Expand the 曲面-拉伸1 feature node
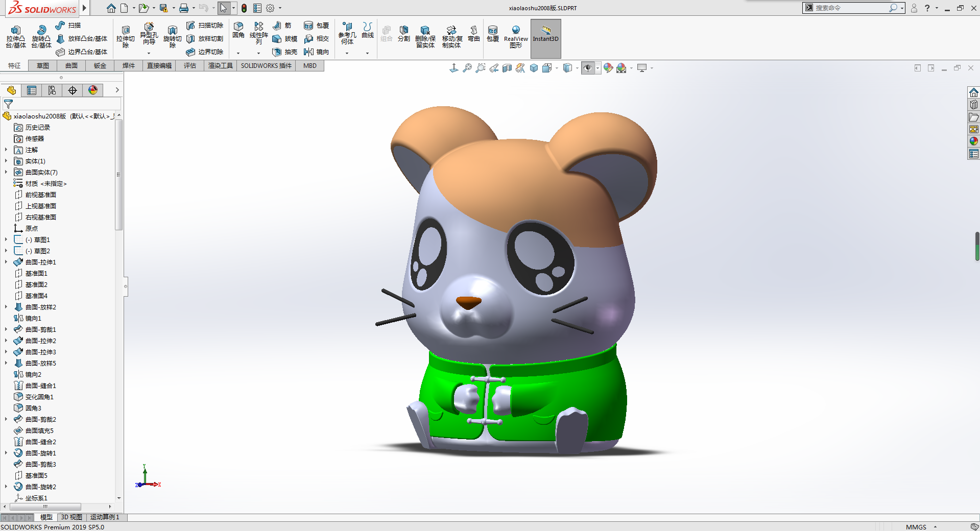 tap(6, 262)
